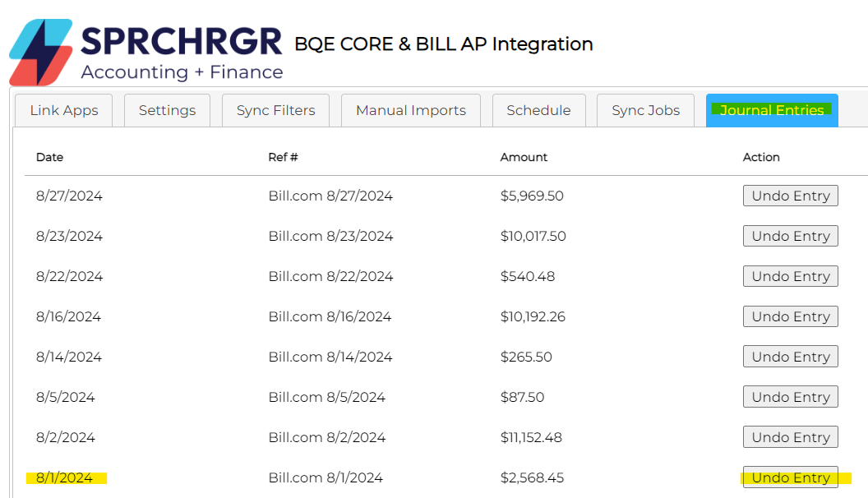Image resolution: width=868 pixels, height=498 pixels.
Task: Open the Sync Filters tab
Action: click(x=275, y=111)
